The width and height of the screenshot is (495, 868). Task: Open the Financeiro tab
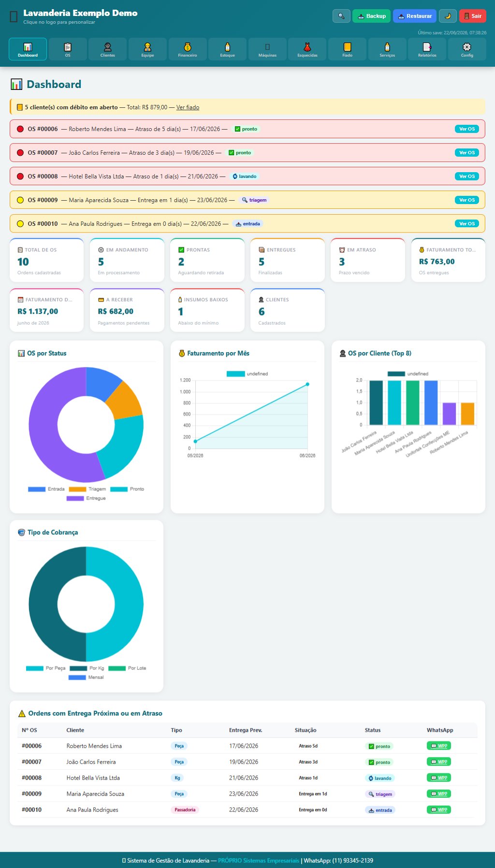[188, 49]
